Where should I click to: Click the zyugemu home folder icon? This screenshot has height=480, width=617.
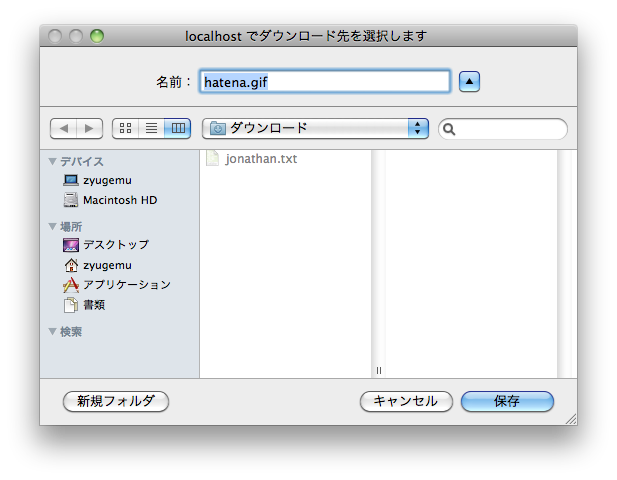[x=71, y=265]
